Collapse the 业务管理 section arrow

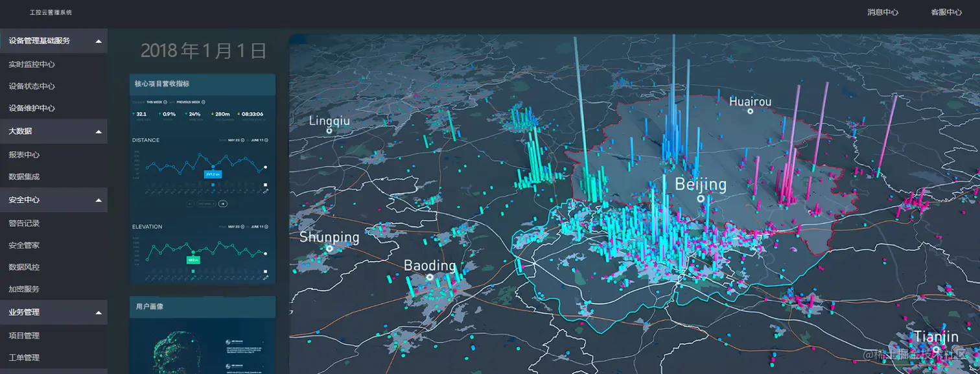pyautogui.click(x=99, y=312)
